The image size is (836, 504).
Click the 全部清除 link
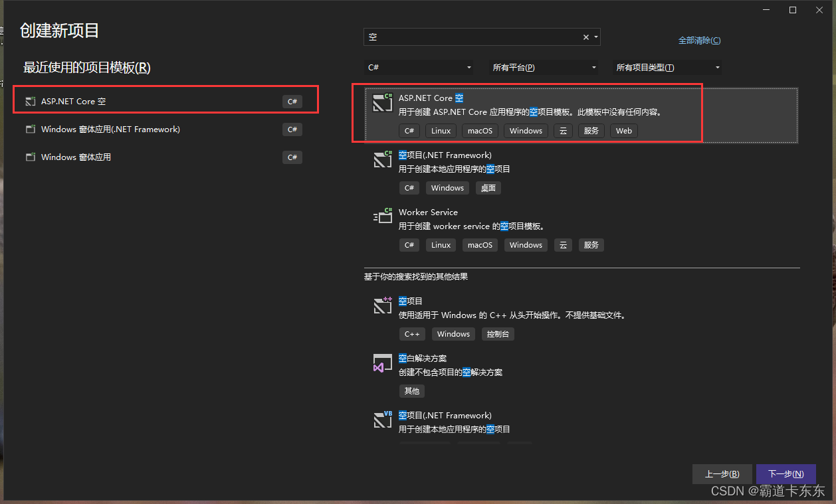(699, 41)
